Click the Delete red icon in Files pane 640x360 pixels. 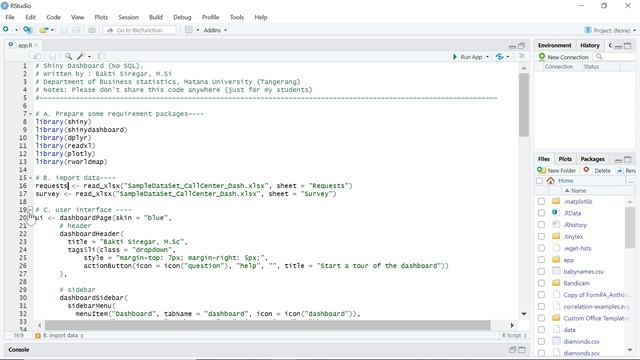tap(586, 170)
